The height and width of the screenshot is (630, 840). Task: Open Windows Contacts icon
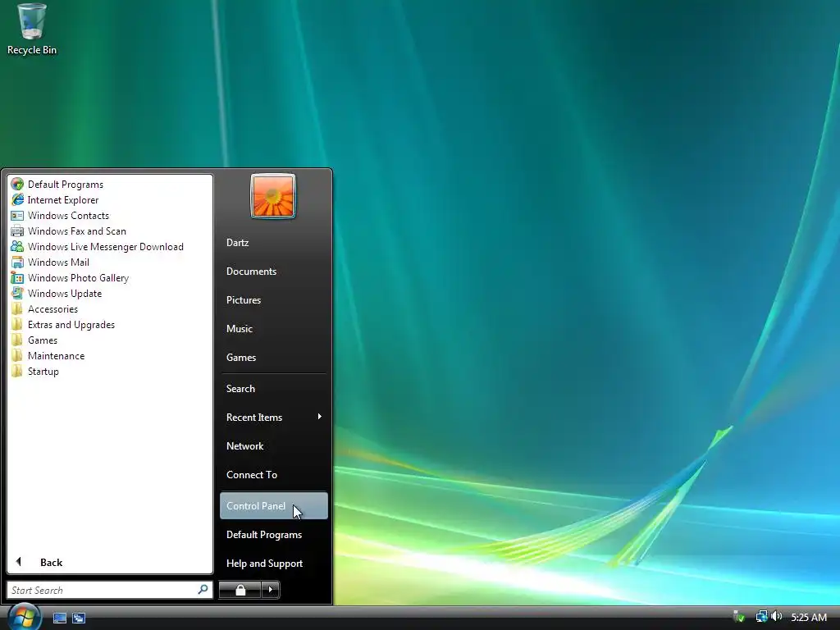pyautogui.click(x=17, y=216)
